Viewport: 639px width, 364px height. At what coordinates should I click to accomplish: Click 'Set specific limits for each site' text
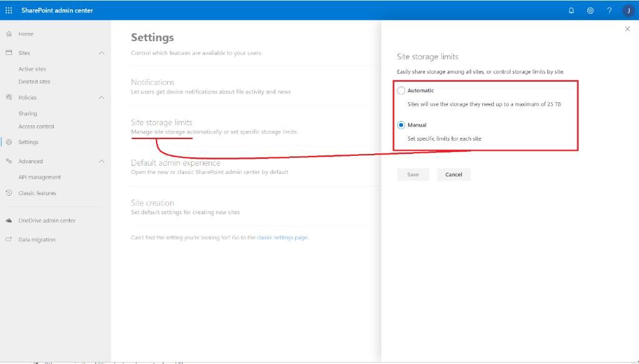(x=444, y=138)
